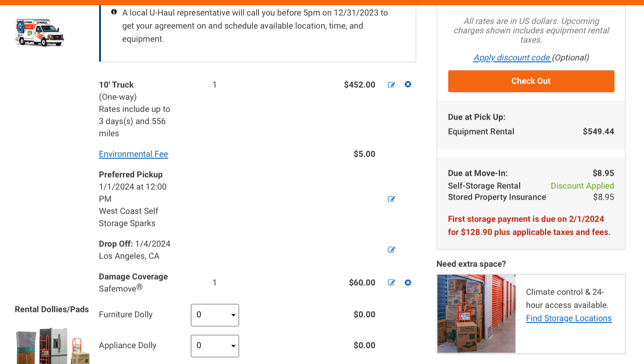
Task: Edit the Preferred Pickup details
Action: [392, 199]
